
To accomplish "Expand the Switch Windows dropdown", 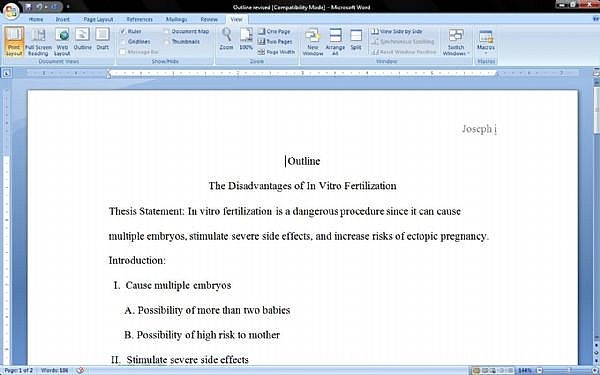I will click(456, 42).
